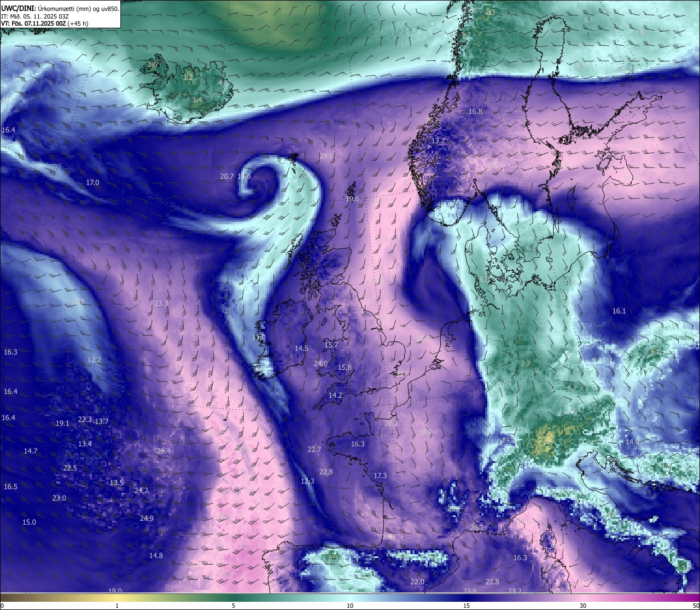Click the 14.7 value near the left edge

click(31, 451)
